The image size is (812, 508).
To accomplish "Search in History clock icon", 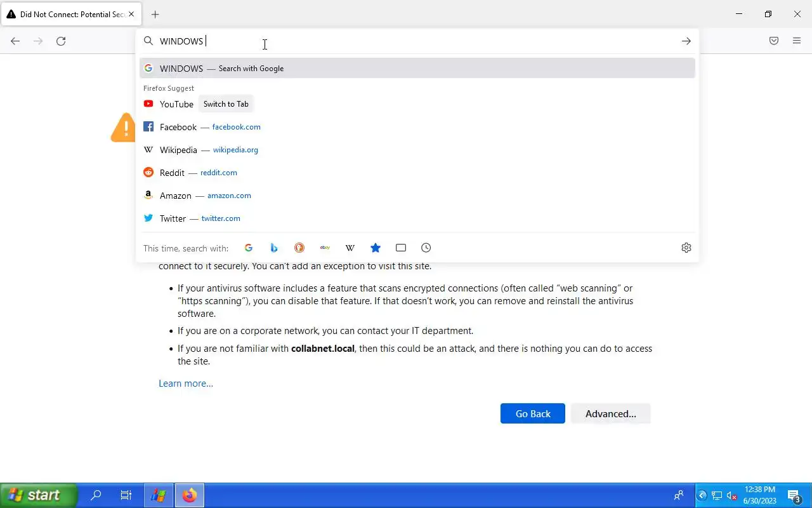I will [426, 248].
